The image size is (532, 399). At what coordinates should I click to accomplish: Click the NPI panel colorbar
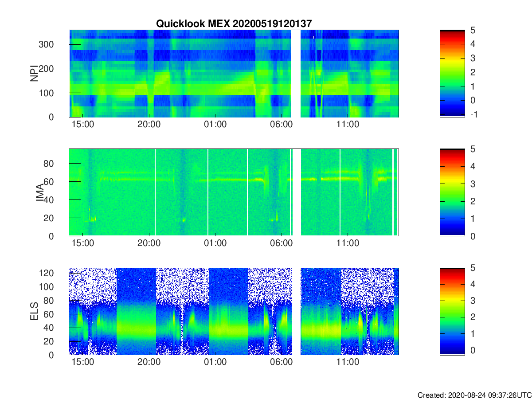click(x=452, y=74)
